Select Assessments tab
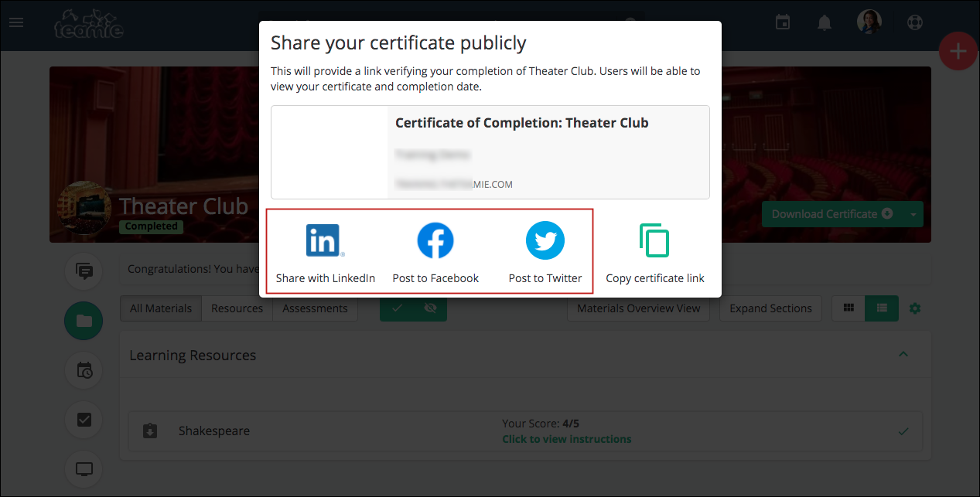The image size is (980, 497). [315, 308]
